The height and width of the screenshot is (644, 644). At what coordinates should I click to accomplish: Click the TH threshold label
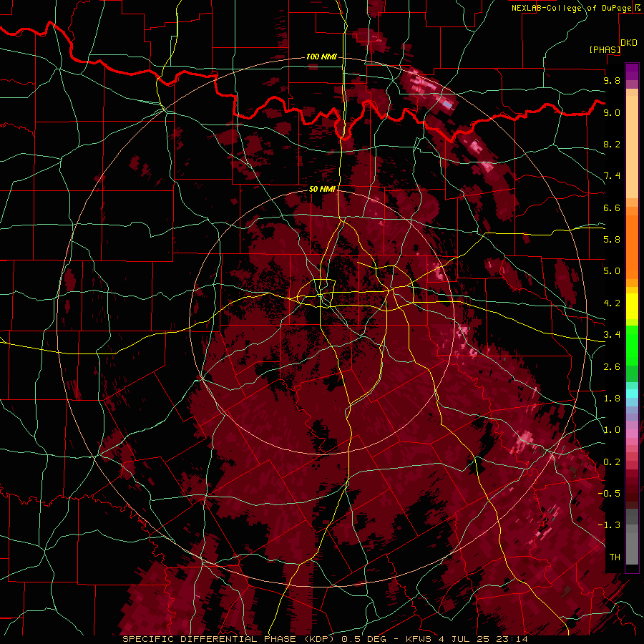point(615,557)
